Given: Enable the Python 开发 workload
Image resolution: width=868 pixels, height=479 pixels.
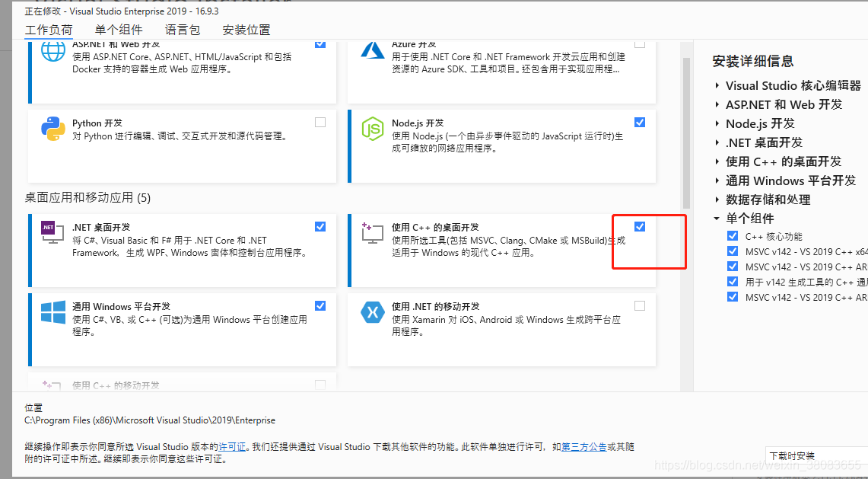Looking at the screenshot, I should point(320,122).
